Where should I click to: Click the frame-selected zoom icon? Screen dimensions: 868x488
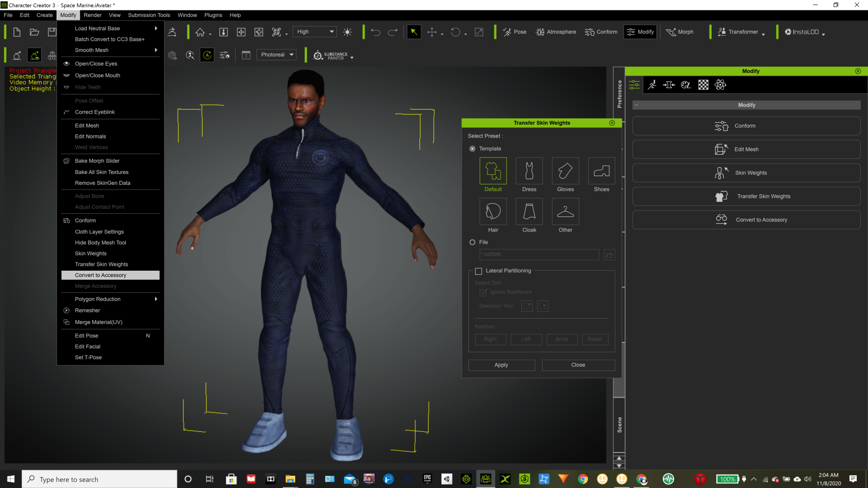coord(276,32)
